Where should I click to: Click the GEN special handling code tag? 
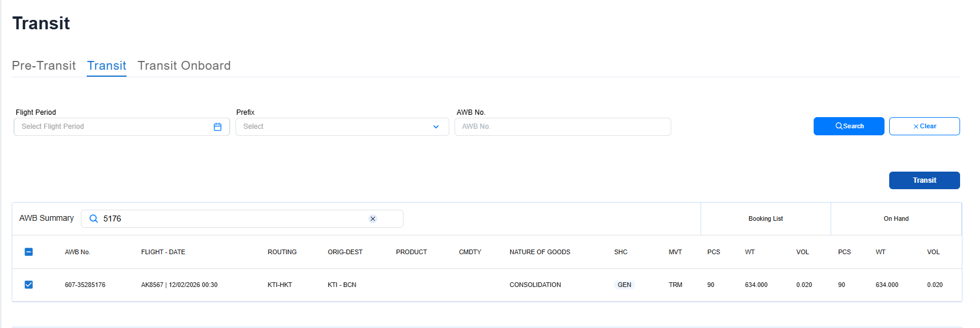coord(624,285)
